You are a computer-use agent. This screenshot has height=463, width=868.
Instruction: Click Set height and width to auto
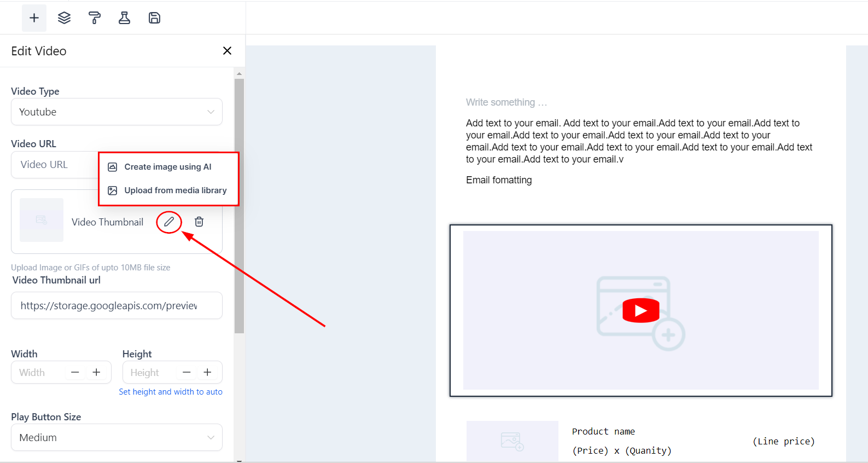171,392
